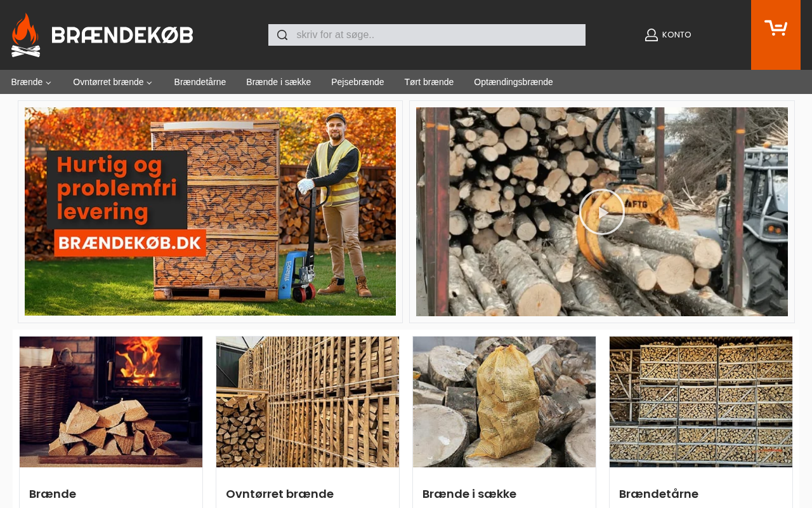Click the Konto user account icon

coord(651,35)
